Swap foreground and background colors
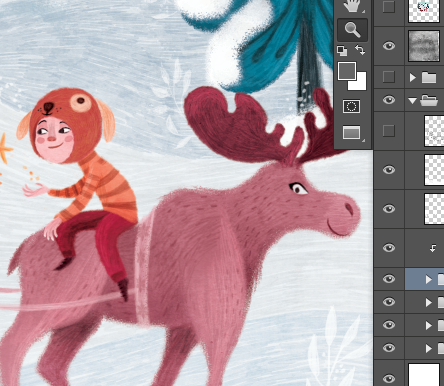444x386 pixels. (x=360, y=50)
